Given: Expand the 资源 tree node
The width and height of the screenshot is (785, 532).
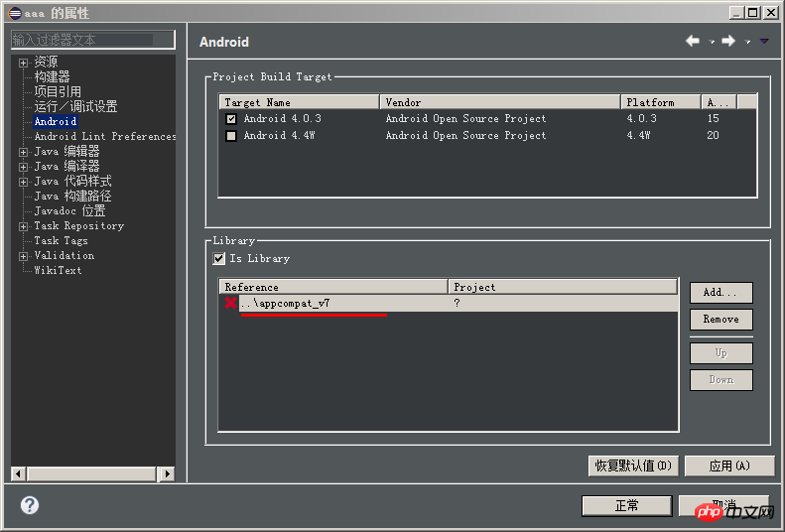Looking at the screenshot, I should tap(23, 63).
